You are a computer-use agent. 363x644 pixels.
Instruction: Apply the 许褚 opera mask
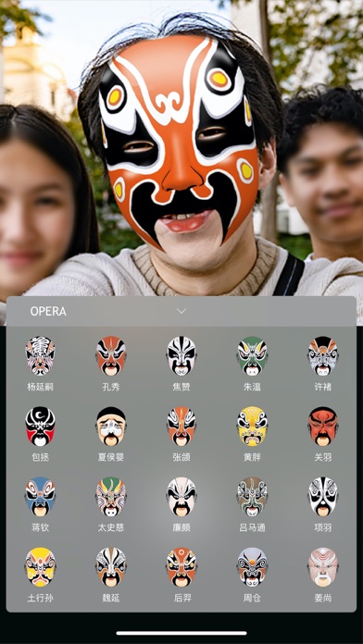pyautogui.click(x=322, y=356)
